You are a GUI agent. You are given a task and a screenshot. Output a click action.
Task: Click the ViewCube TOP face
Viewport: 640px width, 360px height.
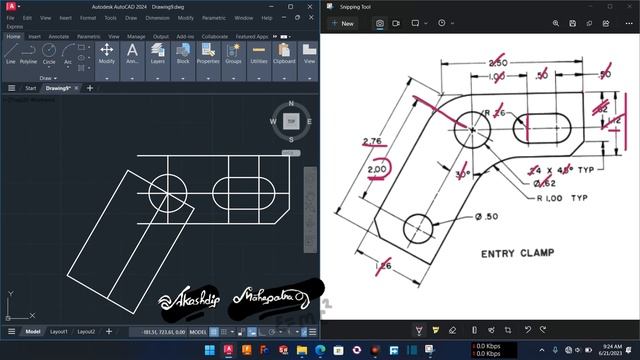291,121
